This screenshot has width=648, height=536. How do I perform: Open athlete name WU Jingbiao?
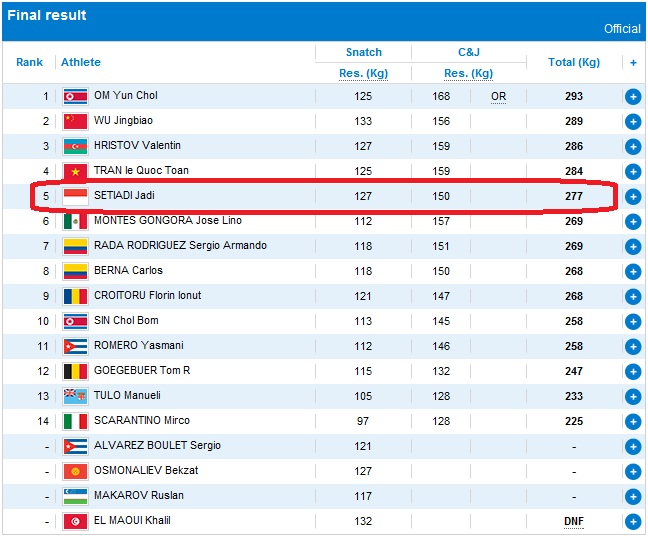pyautogui.click(x=123, y=121)
